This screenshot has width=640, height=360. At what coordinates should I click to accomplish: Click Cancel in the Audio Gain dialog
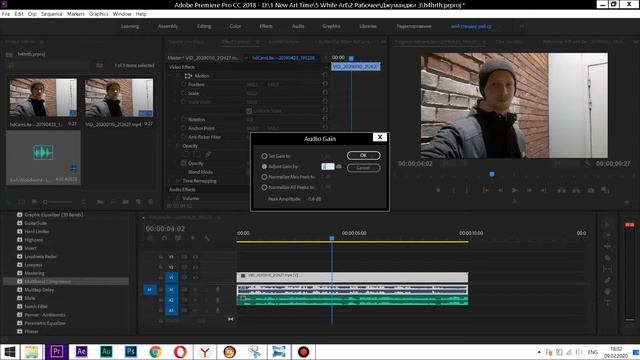[363, 168]
